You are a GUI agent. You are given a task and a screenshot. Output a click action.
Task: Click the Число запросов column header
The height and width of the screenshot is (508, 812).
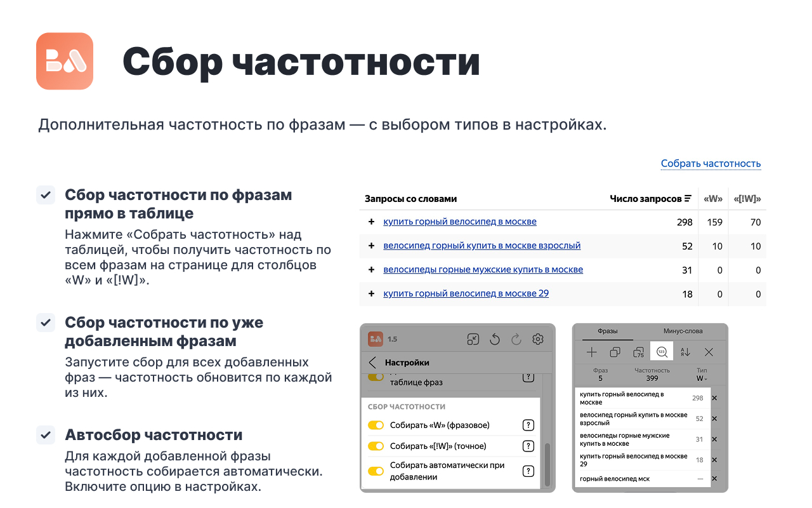tap(646, 199)
